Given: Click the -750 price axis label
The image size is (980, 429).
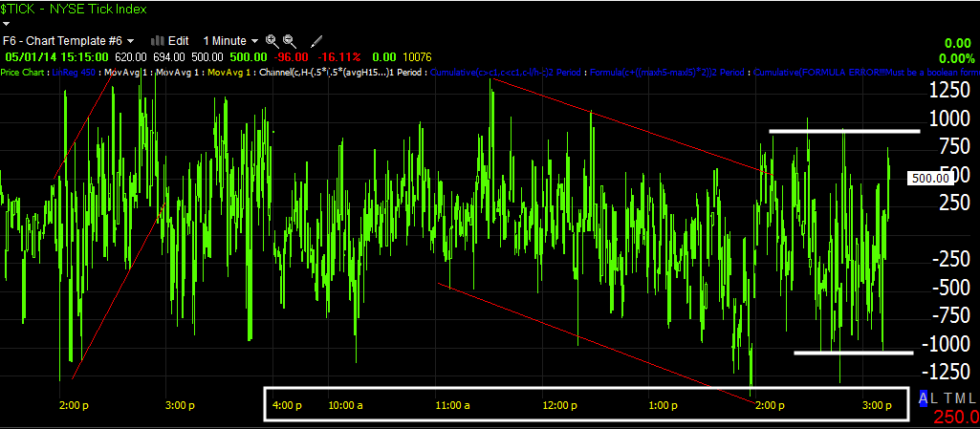Looking at the screenshot, I should 949,315.
